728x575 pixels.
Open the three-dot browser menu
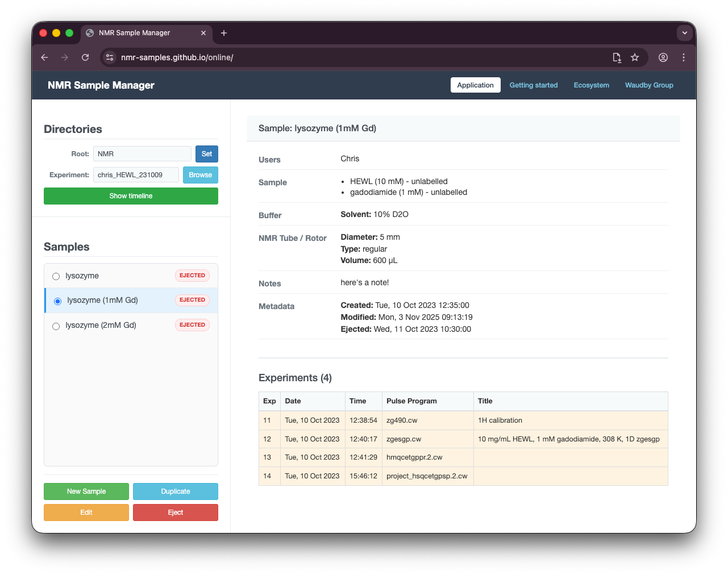(x=684, y=57)
